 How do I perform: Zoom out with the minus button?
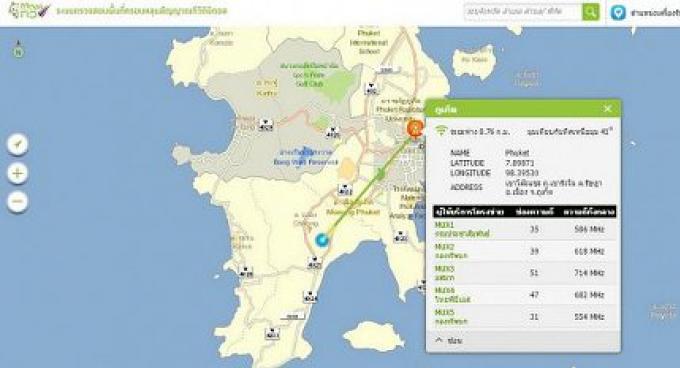coord(17,202)
